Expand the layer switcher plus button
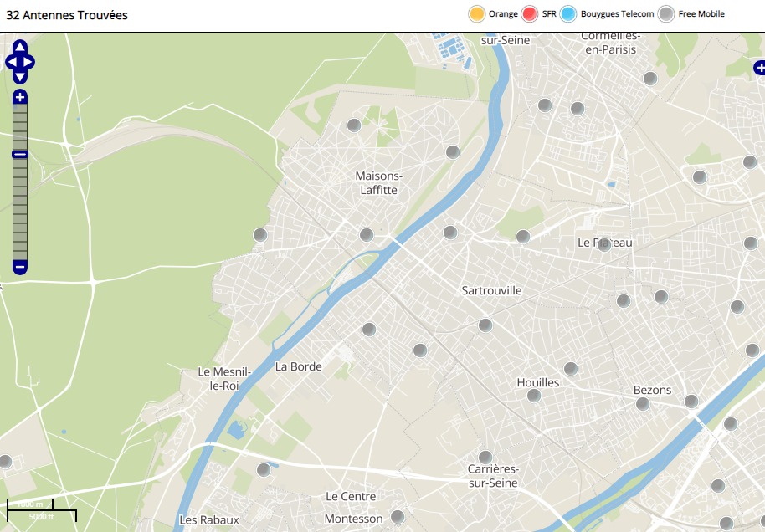Screen dimensions: 765x532 click(x=759, y=68)
